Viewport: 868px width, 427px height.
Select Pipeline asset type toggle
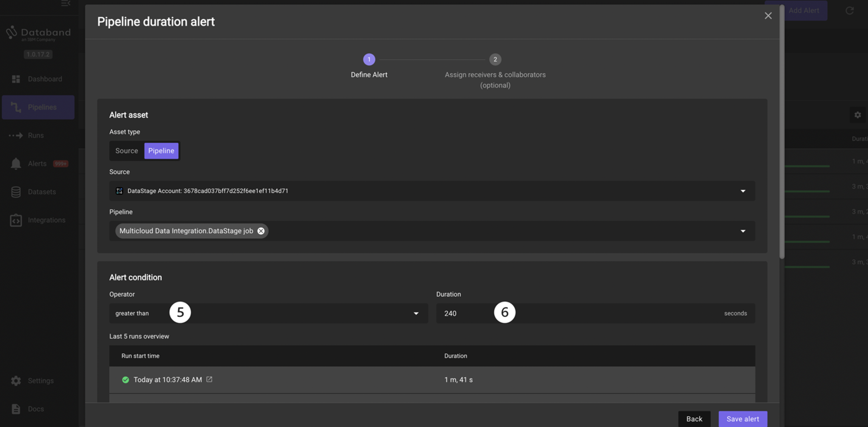coord(161,151)
